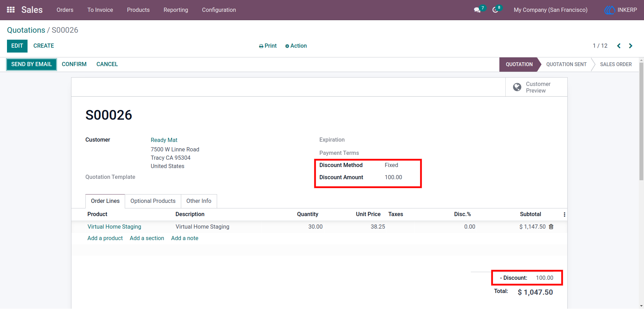Click the EDIT button
The width and height of the screenshot is (644, 309).
(17, 46)
